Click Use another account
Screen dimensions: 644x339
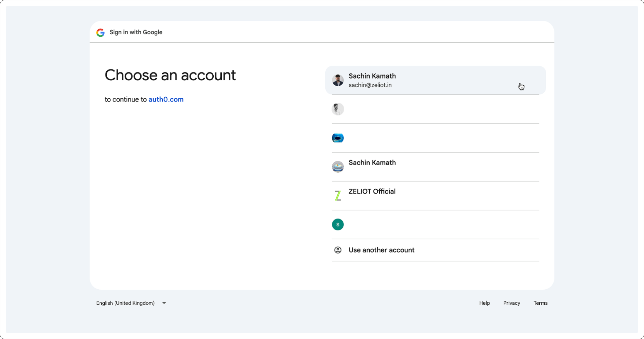point(381,250)
